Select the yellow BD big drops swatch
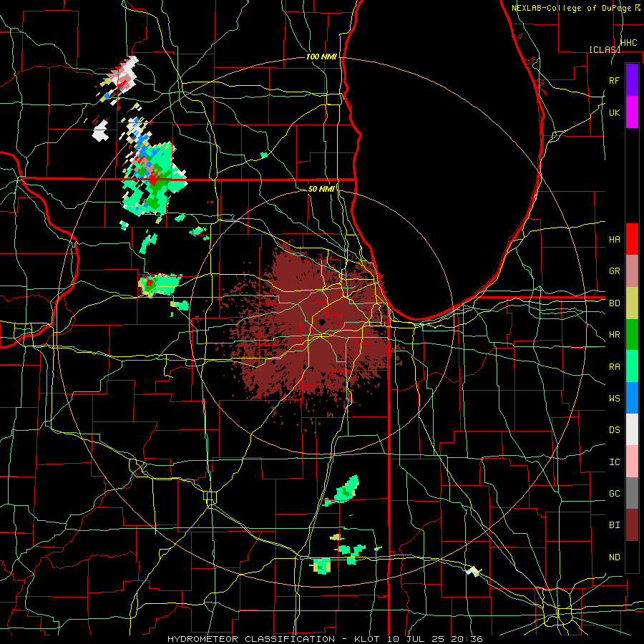Image resolution: width=644 pixels, height=644 pixels. pyautogui.click(x=632, y=303)
